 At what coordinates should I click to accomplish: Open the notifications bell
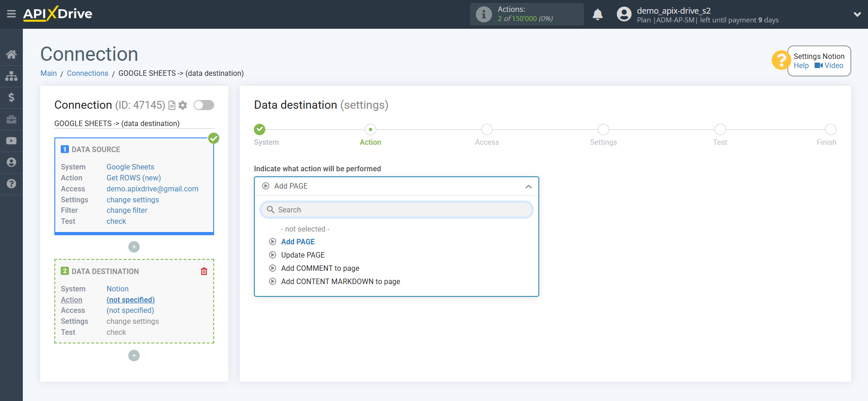(598, 15)
